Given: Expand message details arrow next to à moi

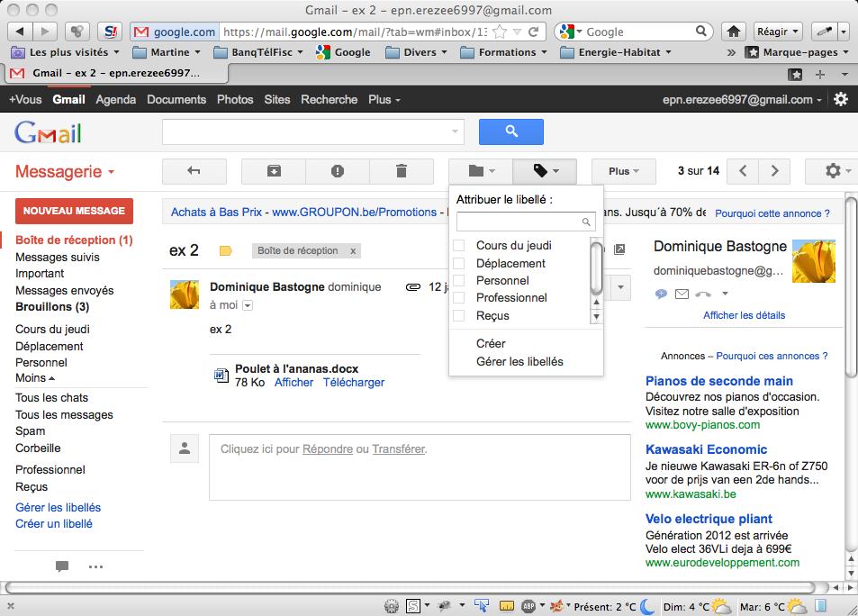Looking at the screenshot, I should pos(248,305).
